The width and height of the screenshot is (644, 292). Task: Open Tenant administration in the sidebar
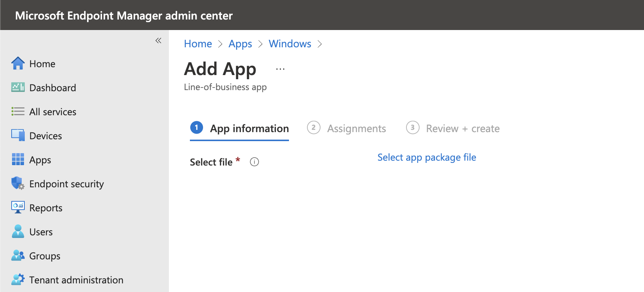pos(76,280)
